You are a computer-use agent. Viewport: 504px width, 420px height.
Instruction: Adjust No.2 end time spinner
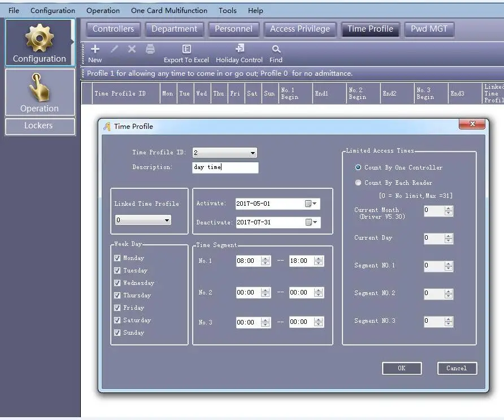[318, 292]
